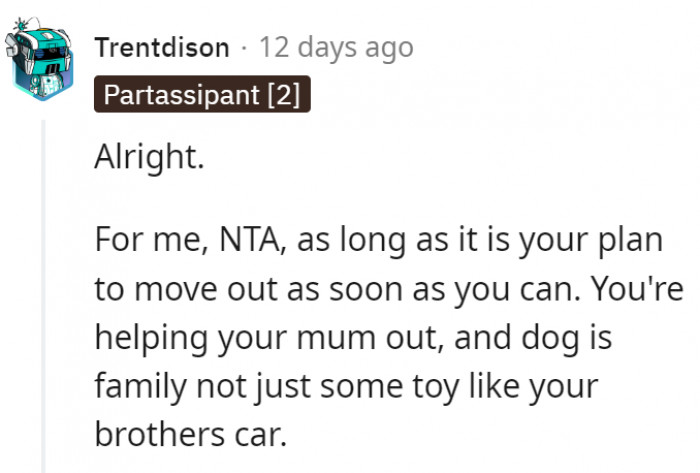Click the "[2]" number inside the flair
This screenshot has height=473, width=700.
(x=280, y=95)
